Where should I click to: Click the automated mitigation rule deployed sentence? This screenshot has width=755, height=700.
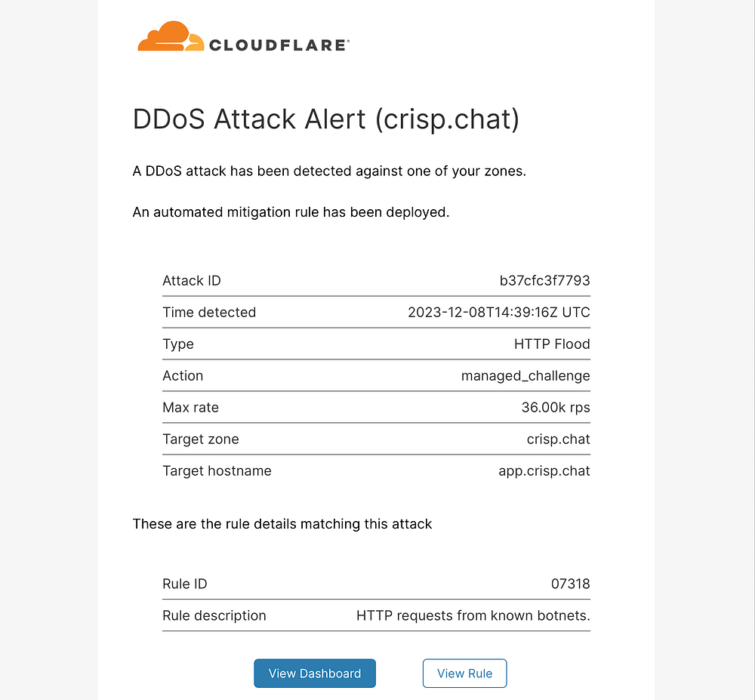tap(291, 212)
